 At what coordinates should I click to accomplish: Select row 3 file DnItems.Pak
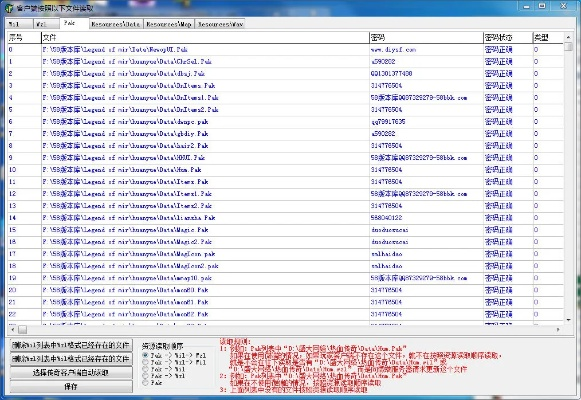pos(129,86)
